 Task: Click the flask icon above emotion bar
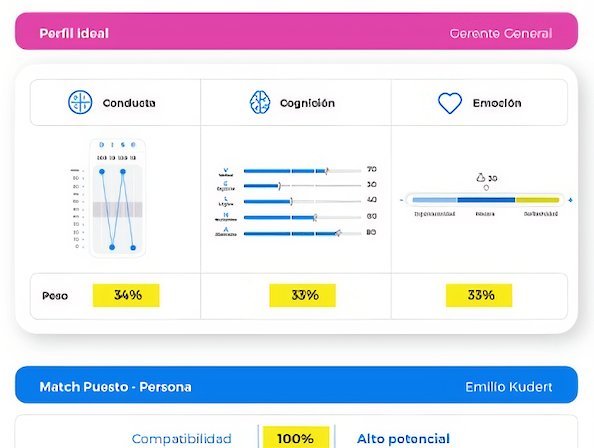point(480,177)
